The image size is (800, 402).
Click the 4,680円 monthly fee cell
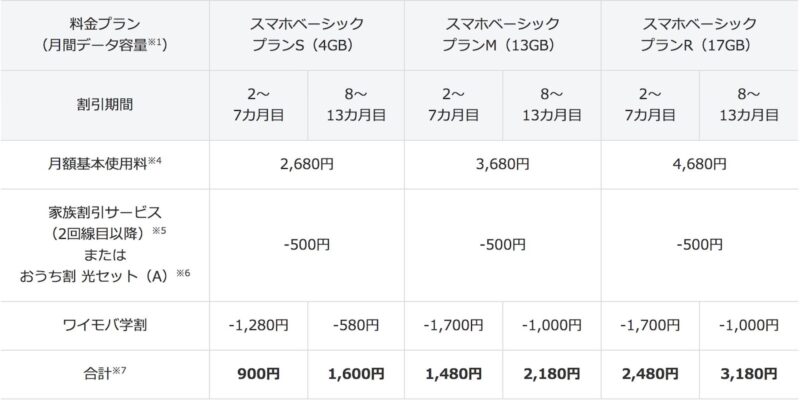(x=699, y=163)
